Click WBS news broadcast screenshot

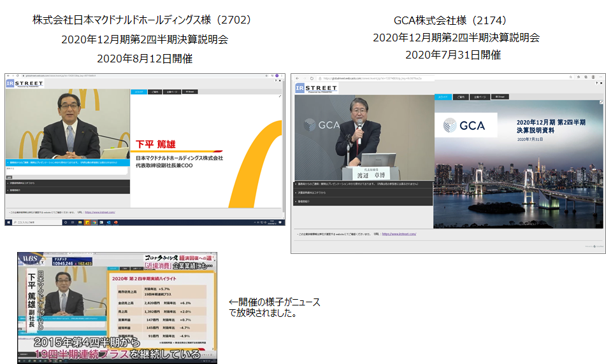coord(117,308)
